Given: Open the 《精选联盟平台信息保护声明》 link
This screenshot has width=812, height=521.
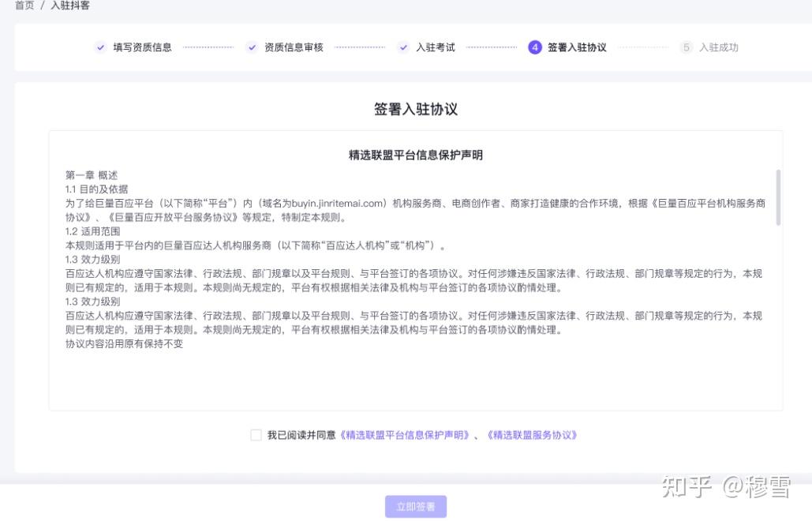Looking at the screenshot, I should 404,435.
